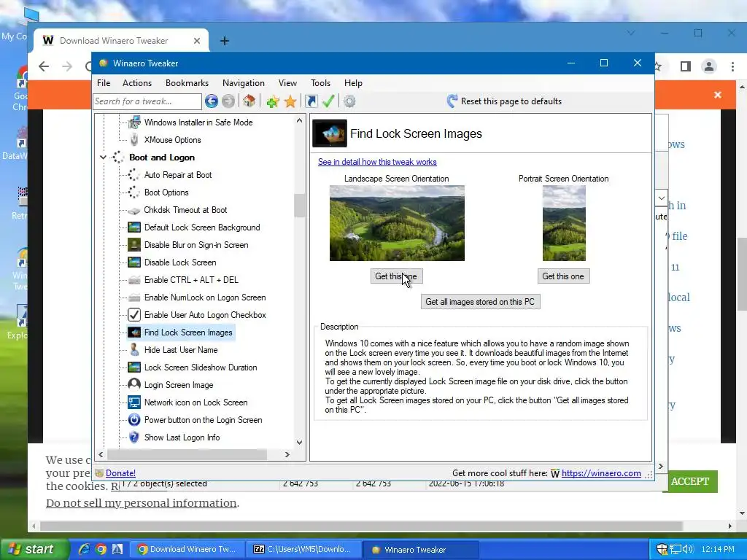Click the Auto Repair at Boot icon
747x560 pixels.
tap(134, 175)
